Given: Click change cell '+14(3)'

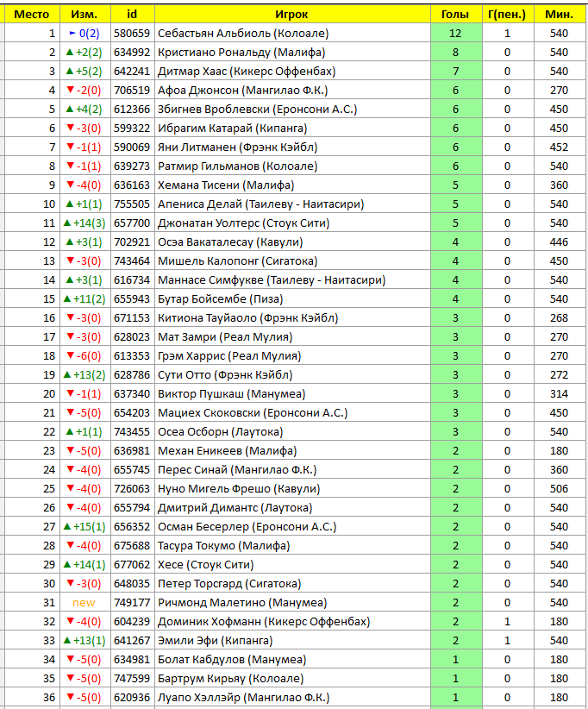Looking at the screenshot, I should click(x=85, y=223).
